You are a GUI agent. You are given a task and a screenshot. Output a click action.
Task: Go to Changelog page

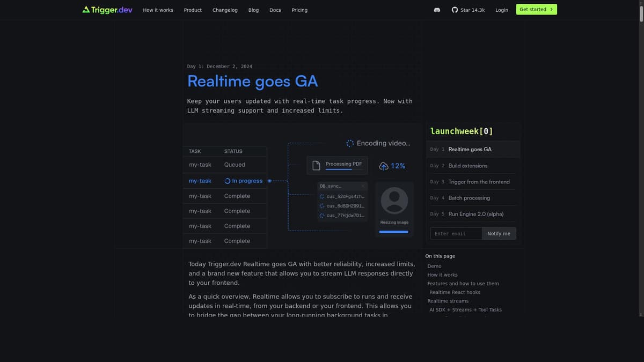(x=225, y=10)
